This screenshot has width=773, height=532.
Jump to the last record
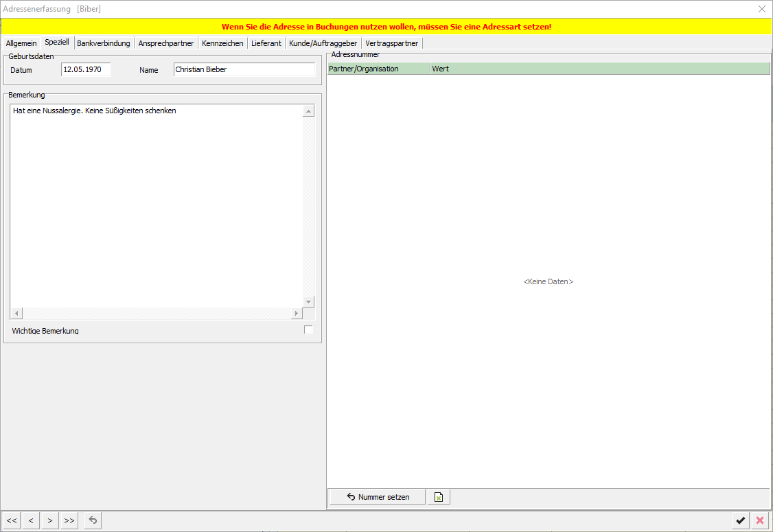(x=69, y=520)
